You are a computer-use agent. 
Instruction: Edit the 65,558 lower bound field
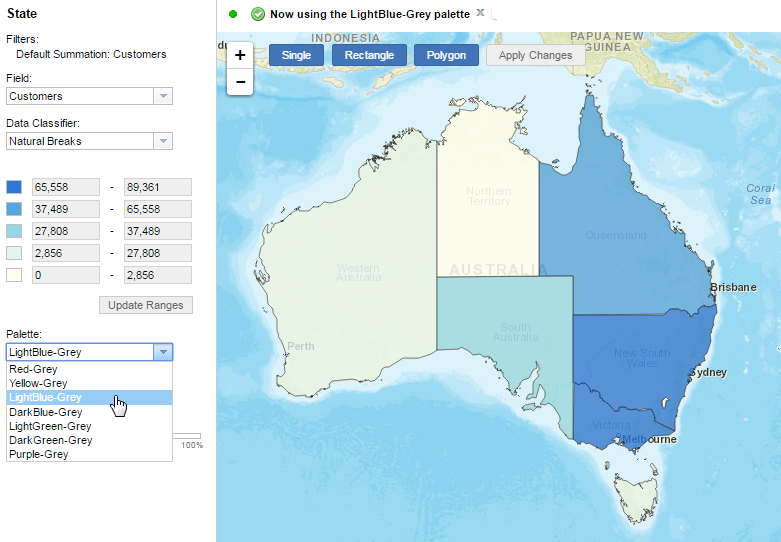click(66, 187)
